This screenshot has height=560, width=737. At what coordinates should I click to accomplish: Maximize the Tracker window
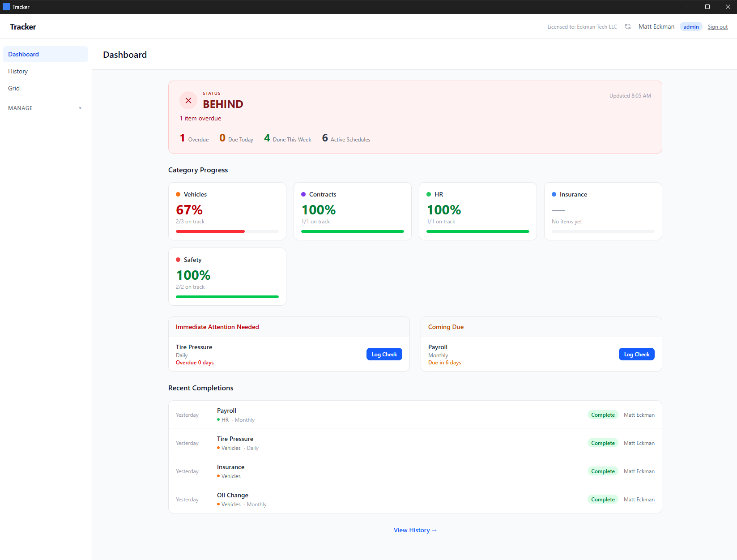[x=707, y=7]
